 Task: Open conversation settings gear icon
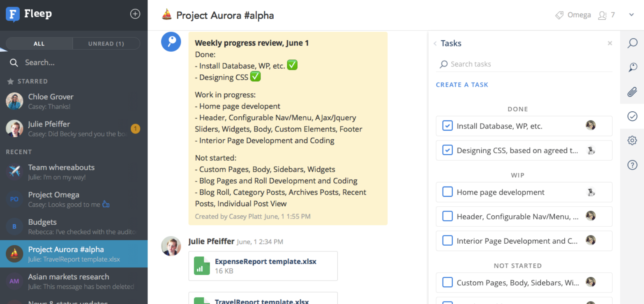(x=632, y=140)
